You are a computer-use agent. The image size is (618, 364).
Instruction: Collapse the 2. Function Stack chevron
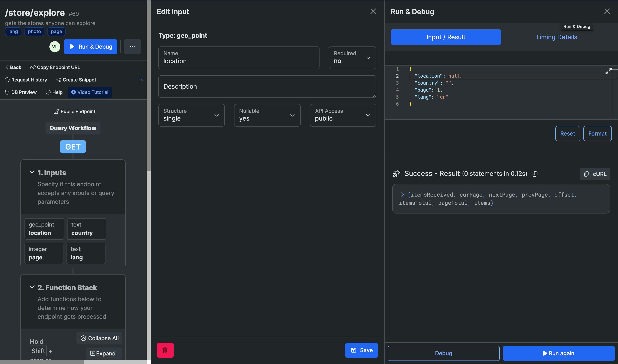[x=32, y=287]
